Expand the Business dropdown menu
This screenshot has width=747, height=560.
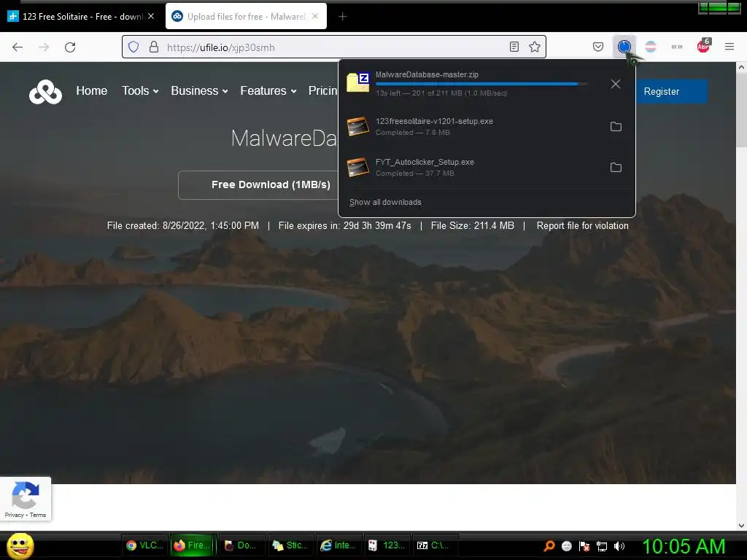click(x=199, y=90)
